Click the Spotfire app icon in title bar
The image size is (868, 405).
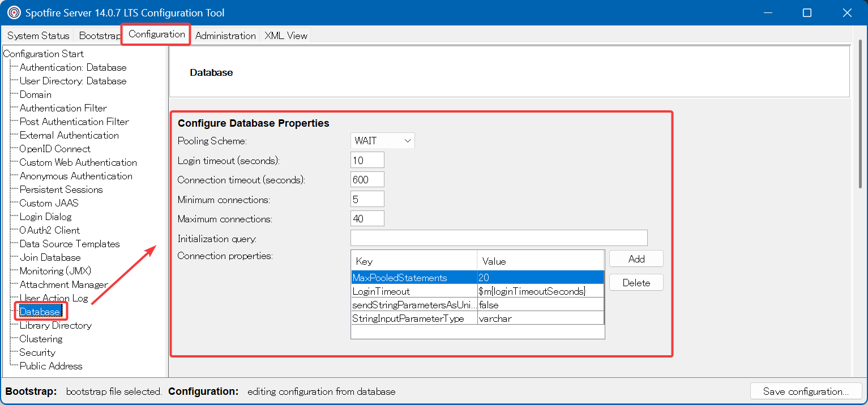[x=14, y=12]
